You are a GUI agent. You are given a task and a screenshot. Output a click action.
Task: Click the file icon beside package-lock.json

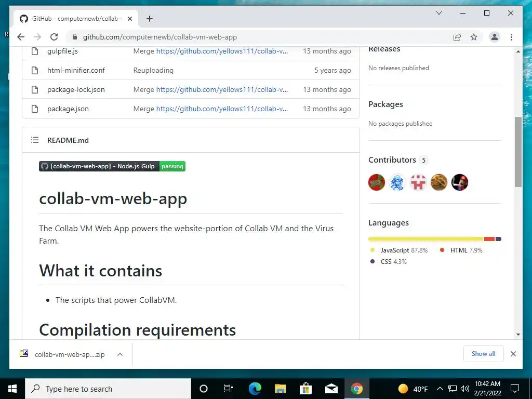[x=35, y=89]
